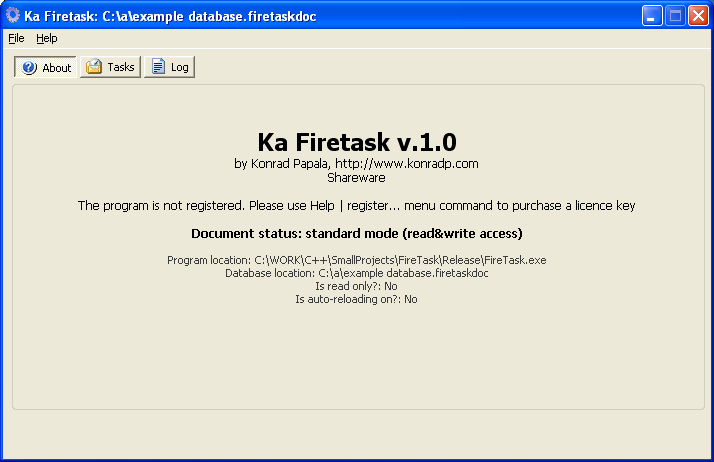Switch to the Tasks tab
This screenshot has width=714, height=462.
click(110, 67)
